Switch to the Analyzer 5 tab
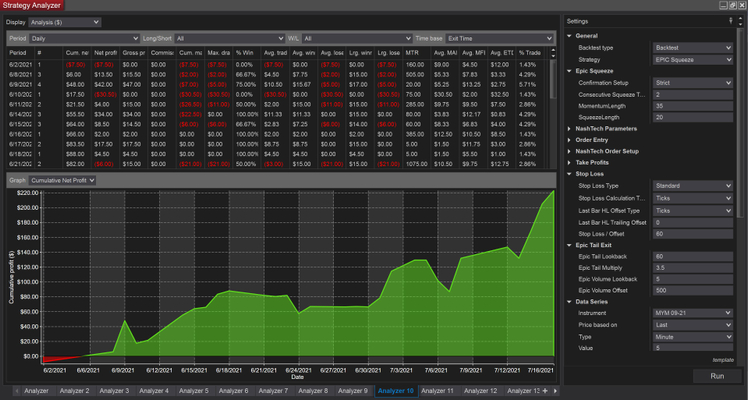Image resolution: width=748 pixels, height=400 pixels. (193, 390)
